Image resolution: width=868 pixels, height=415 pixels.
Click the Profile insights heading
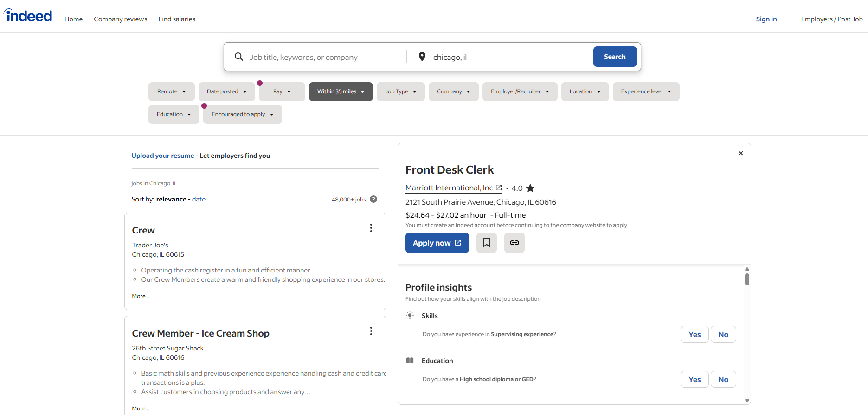click(x=438, y=287)
